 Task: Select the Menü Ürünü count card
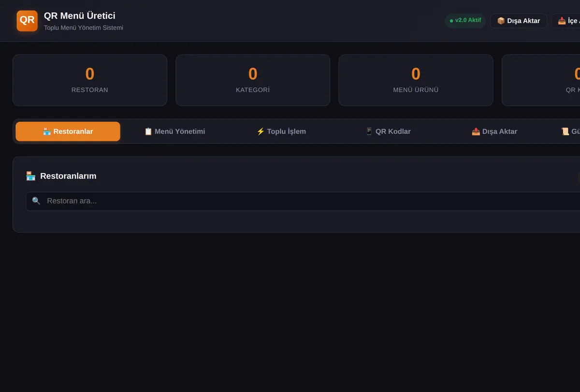pyautogui.click(x=416, y=80)
